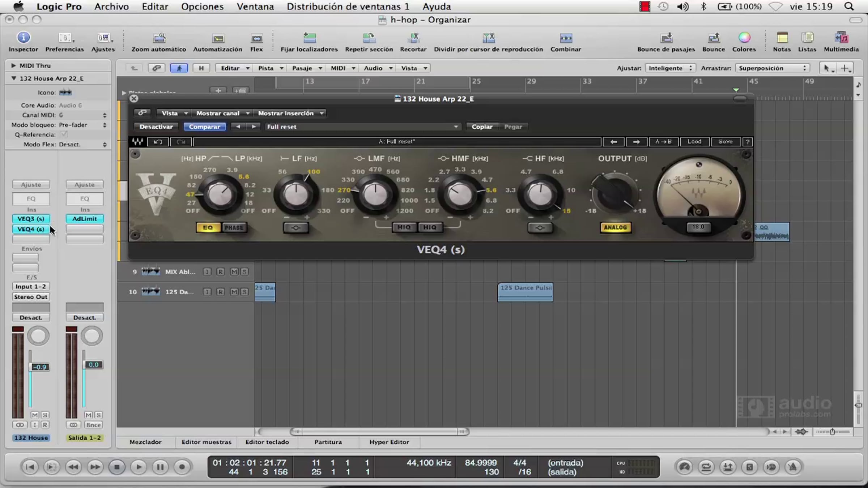Click the Bounce toolbar icon

pos(714,38)
